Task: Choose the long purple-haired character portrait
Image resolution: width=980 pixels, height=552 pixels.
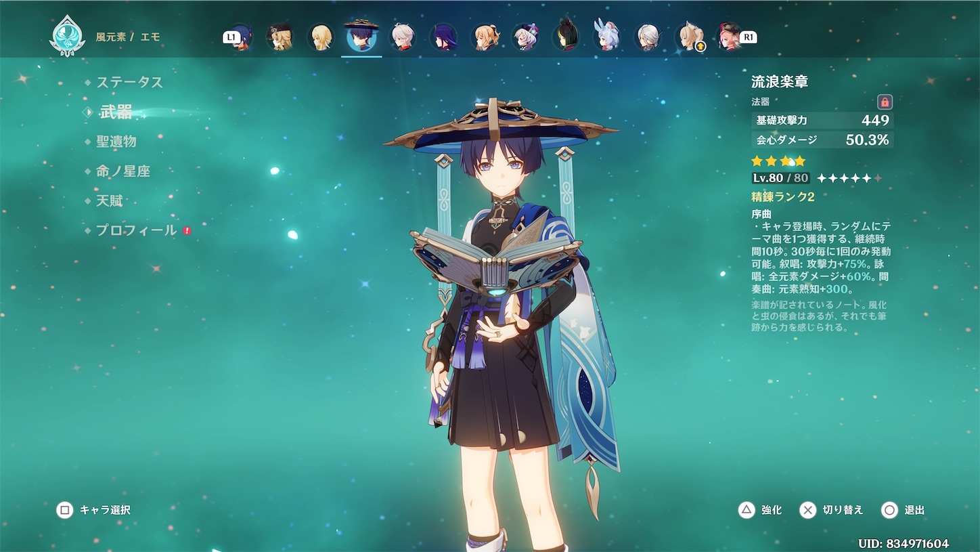Action: coord(443,37)
